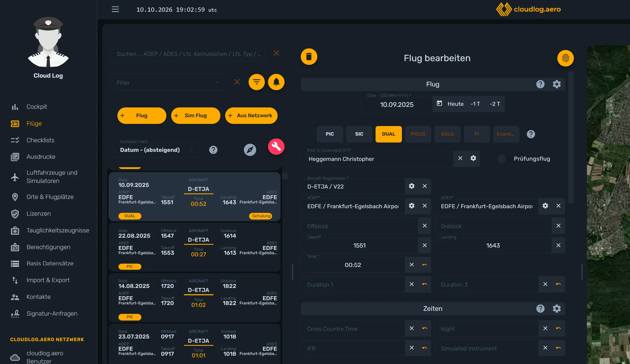630x364 pixels.
Task: Open the Flug section help icon
Action: (x=540, y=84)
